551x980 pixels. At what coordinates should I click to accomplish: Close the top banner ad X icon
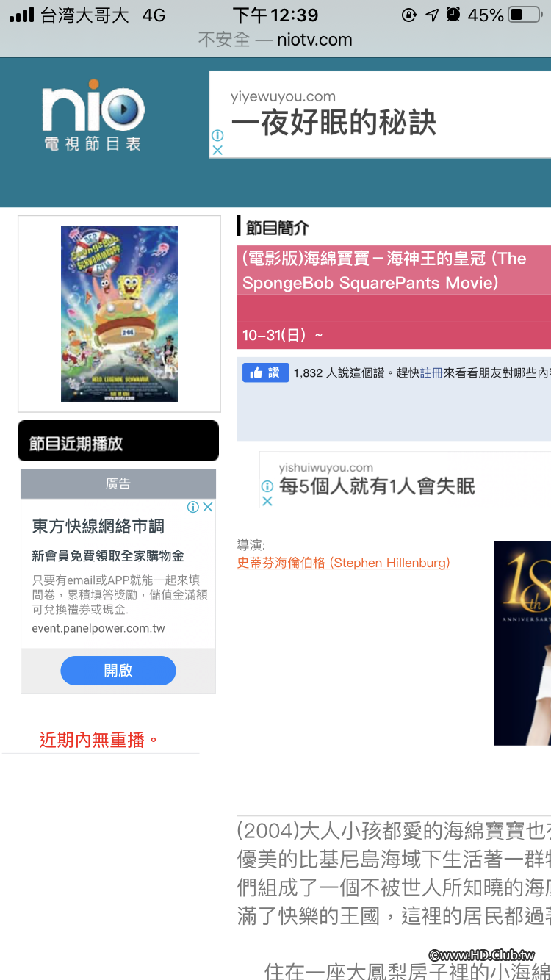click(x=217, y=150)
